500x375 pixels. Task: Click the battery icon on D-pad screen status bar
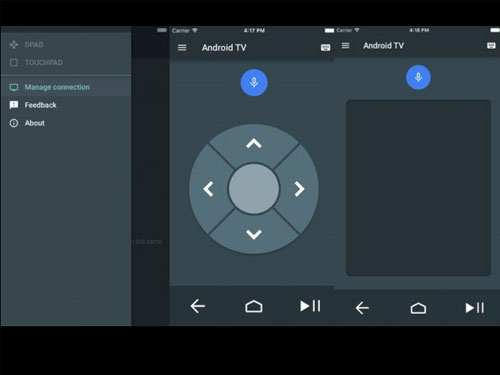click(x=329, y=30)
